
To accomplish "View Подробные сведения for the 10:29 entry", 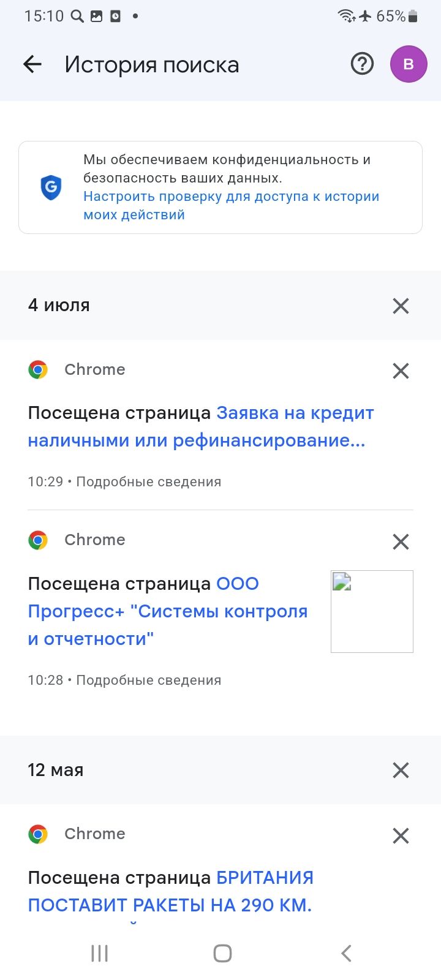I will 148,482.
